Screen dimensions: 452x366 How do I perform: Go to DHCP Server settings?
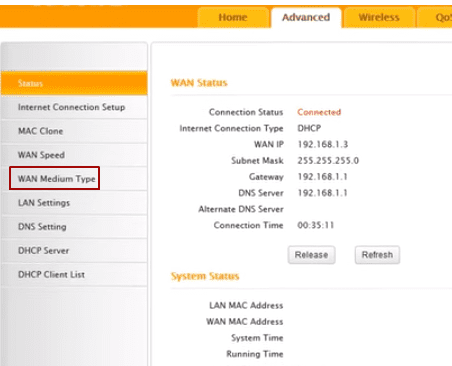coord(74,251)
